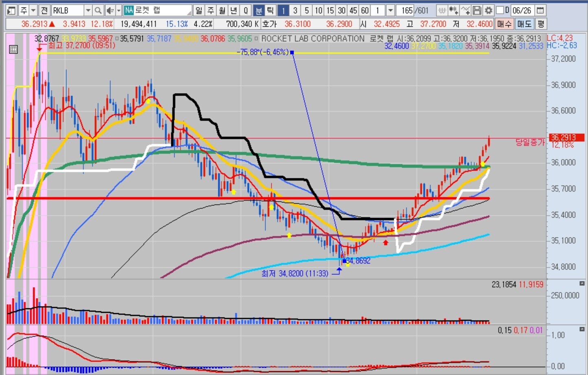The height and width of the screenshot is (375, 588).
Task: Open the data grid icon on chart
Action: tap(13, 50)
